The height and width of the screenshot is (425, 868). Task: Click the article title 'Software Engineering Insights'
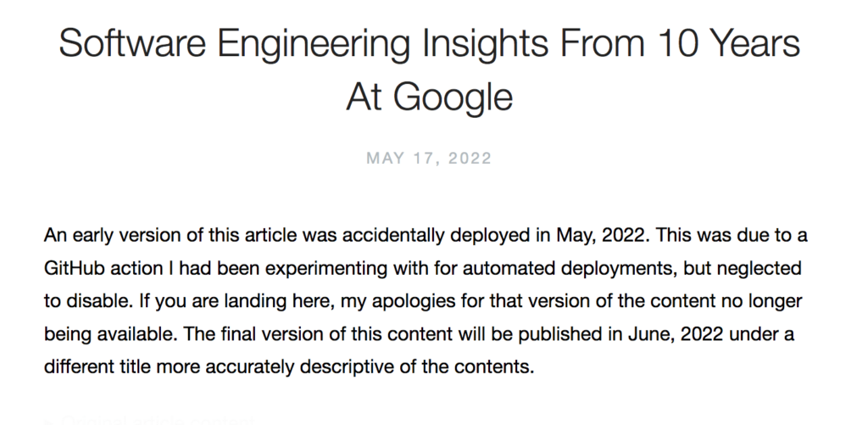pyautogui.click(x=305, y=44)
